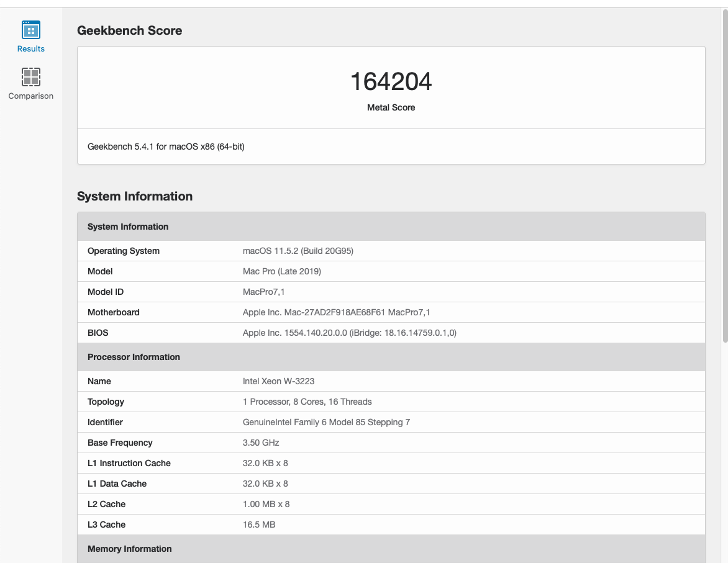Screen dimensions: 728x563
Task: Open the Comparison view icon
Action: point(30,77)
